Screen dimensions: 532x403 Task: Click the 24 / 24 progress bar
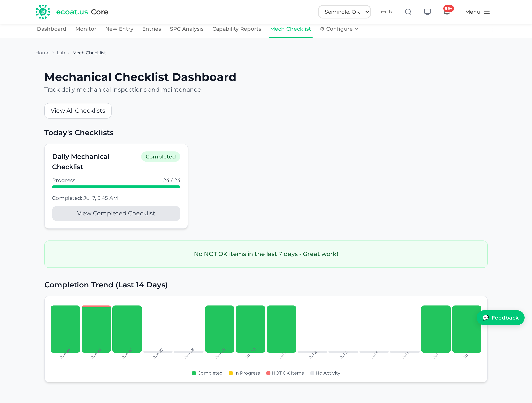pos(116,187)
